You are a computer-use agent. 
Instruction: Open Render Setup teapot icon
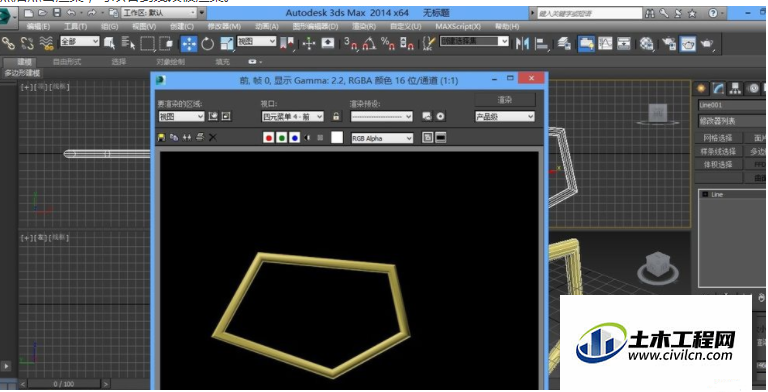tap(669, 44)
